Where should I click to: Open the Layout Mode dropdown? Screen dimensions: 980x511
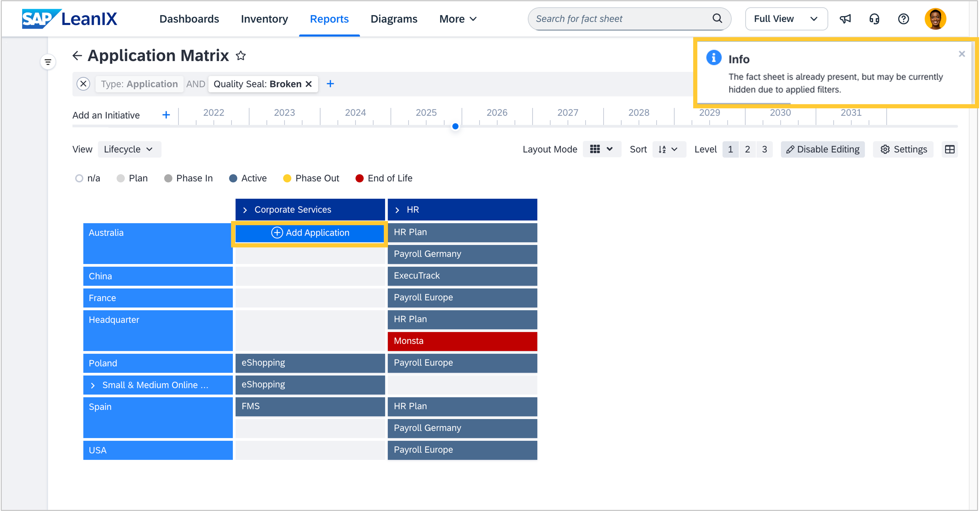(602, 149)
